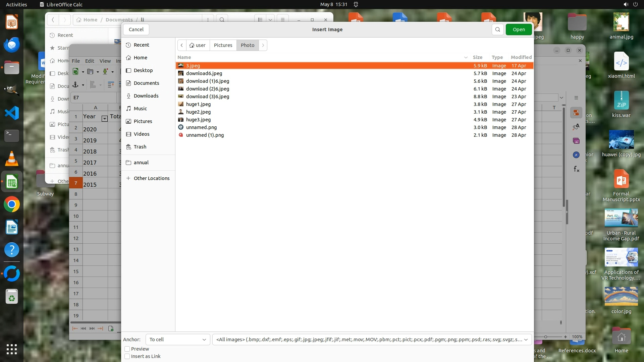
Task: Enable the Preview checkbox
Action: 127,349
